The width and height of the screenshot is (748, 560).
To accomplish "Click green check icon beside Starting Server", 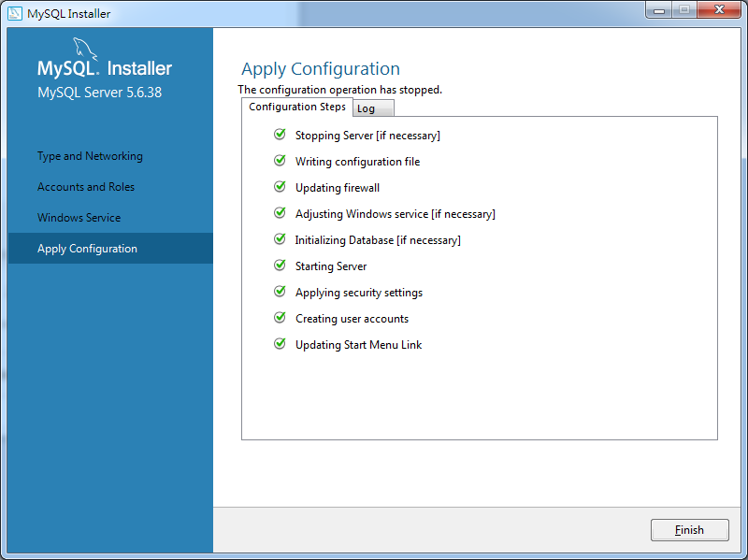I will (x=280, y=266).
